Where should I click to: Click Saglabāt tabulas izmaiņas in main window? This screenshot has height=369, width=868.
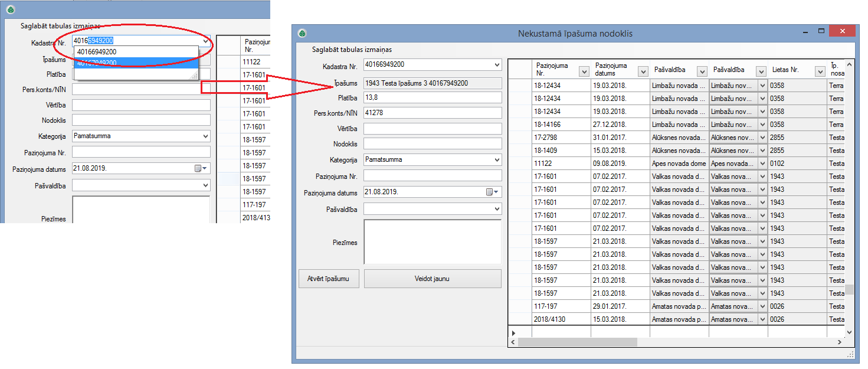click(352, 50)
